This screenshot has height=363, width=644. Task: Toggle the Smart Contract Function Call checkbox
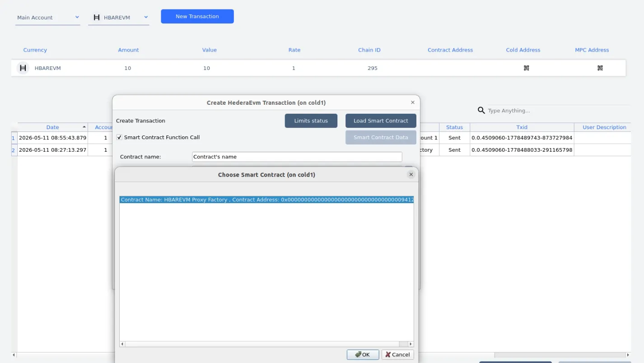point(119,137)
